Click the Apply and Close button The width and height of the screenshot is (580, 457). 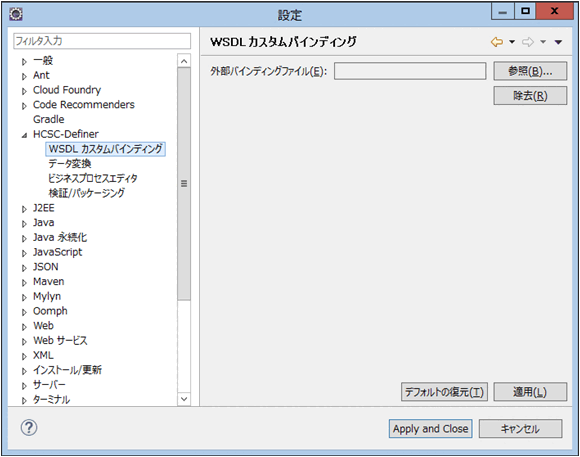[x=431, y=429]
